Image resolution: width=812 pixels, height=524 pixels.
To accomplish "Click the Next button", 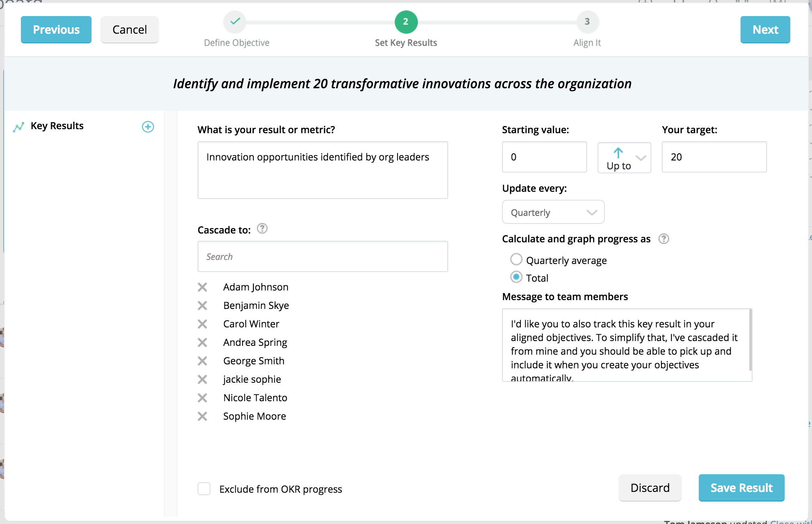I will (765, 30).
